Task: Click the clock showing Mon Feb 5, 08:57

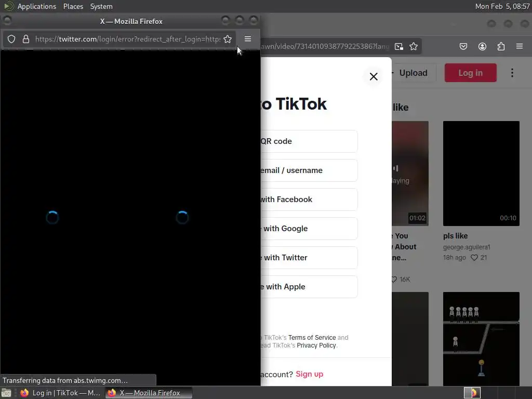Action: (502, 6)
